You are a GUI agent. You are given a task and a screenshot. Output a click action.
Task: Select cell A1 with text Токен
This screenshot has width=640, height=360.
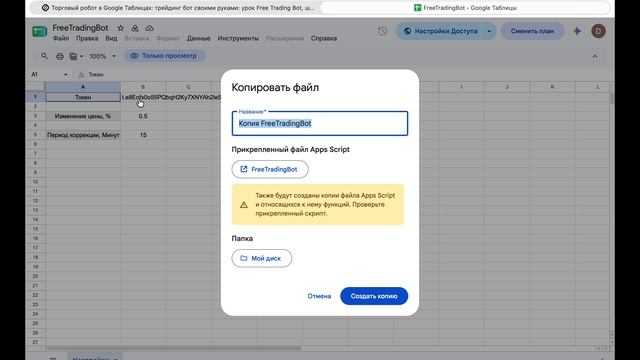pos(83,97)
